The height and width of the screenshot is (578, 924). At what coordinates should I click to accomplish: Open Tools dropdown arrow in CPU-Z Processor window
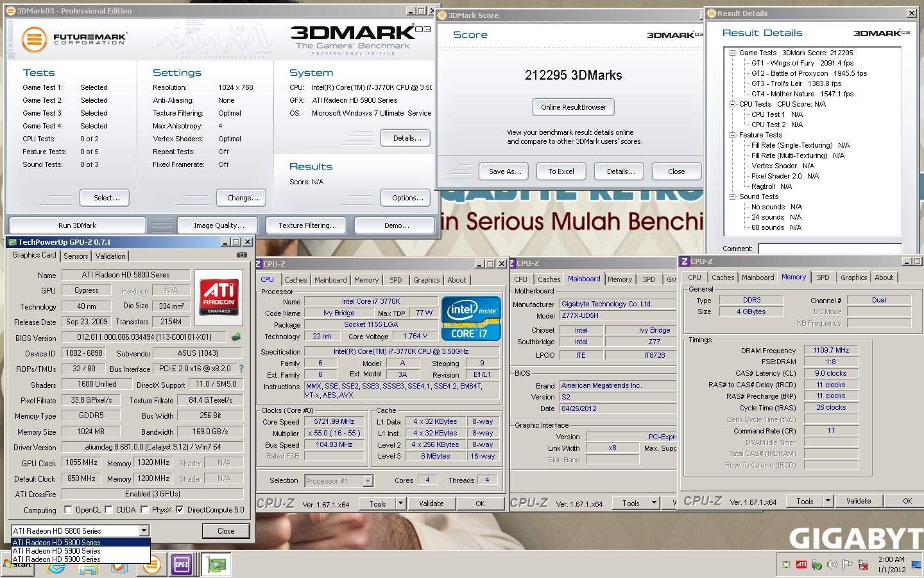401,504
